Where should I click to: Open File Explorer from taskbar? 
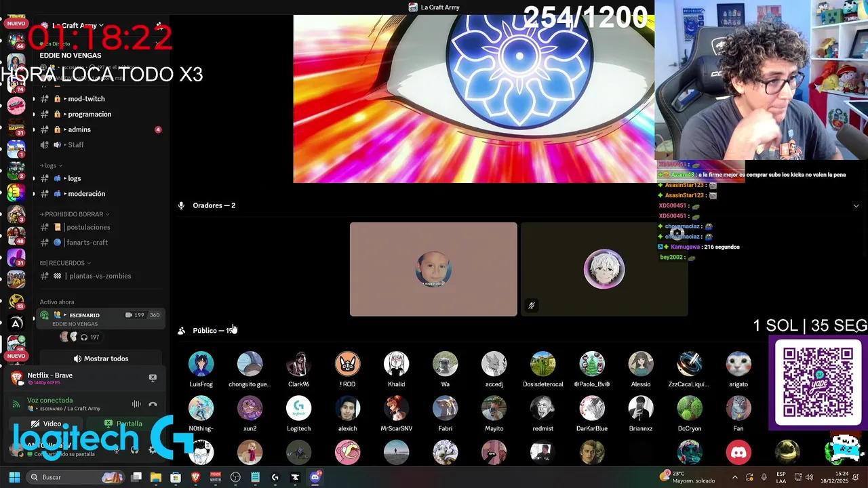pyautogui.click(x=156, y=477)
